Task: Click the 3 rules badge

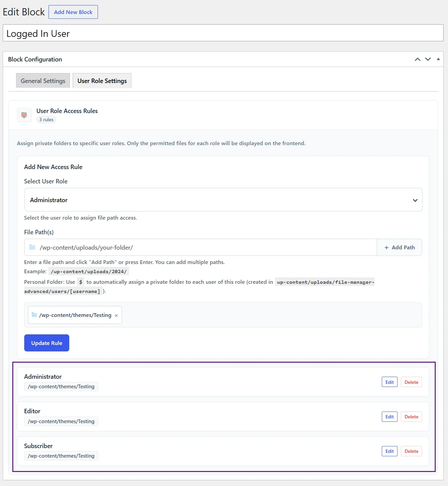Action: (x=46, y=120)
